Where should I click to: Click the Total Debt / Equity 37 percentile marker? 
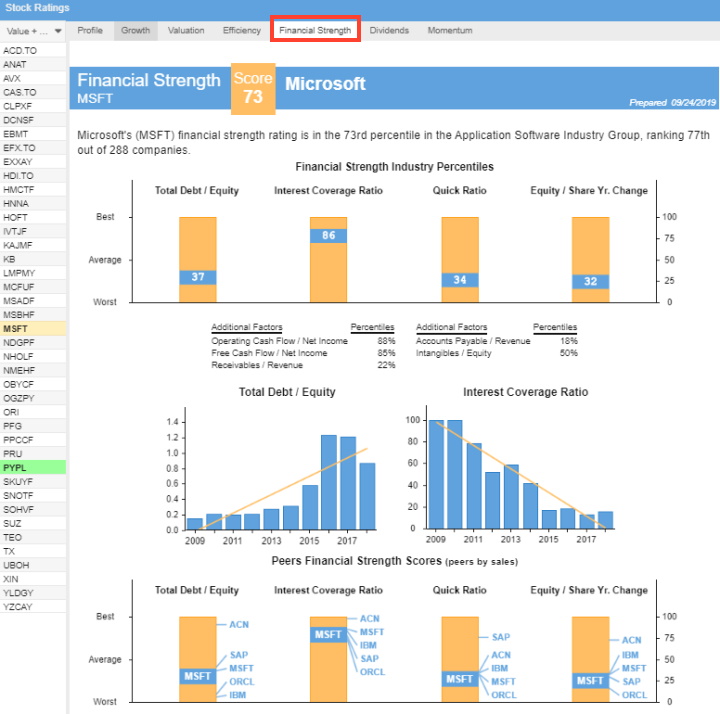[x=198, y=277]
